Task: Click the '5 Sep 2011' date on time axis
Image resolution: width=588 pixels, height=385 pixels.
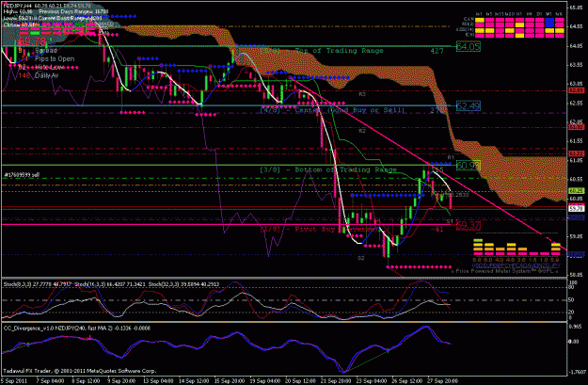Action: (13, 381)
